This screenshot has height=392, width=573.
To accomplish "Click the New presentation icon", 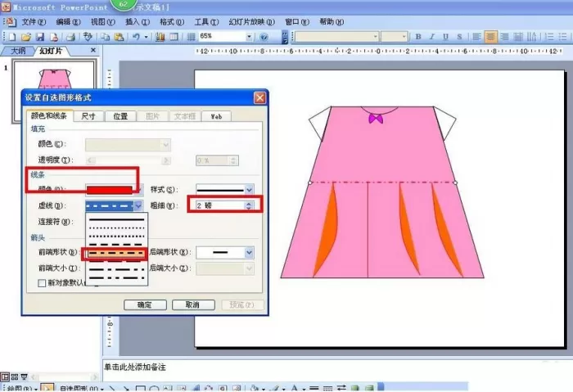I will pyautogui.click(x=12, y=37).
